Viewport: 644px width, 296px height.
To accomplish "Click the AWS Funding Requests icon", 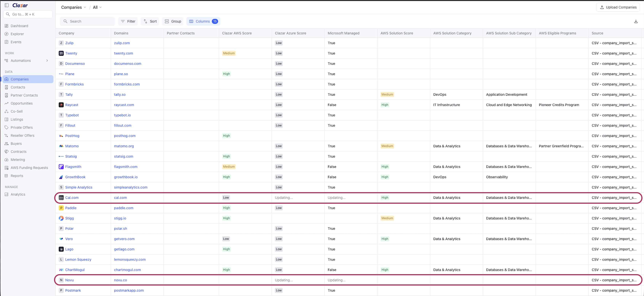I will point(6,168).
